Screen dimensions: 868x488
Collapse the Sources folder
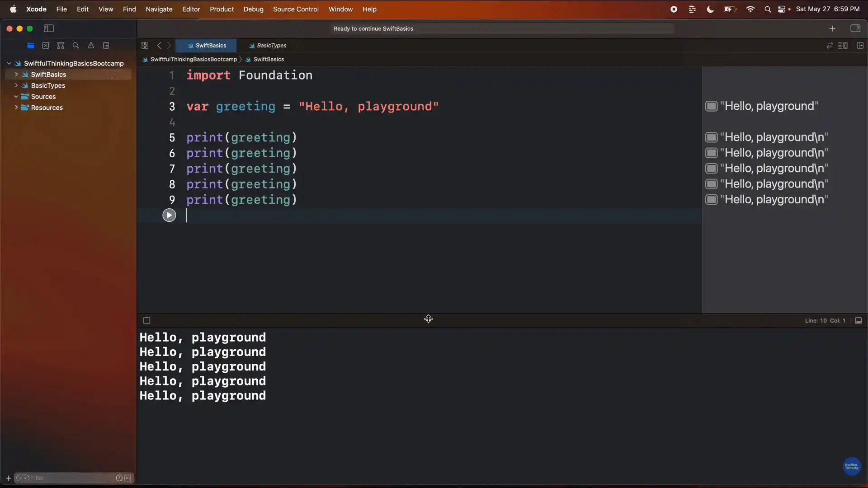point(16,96)
